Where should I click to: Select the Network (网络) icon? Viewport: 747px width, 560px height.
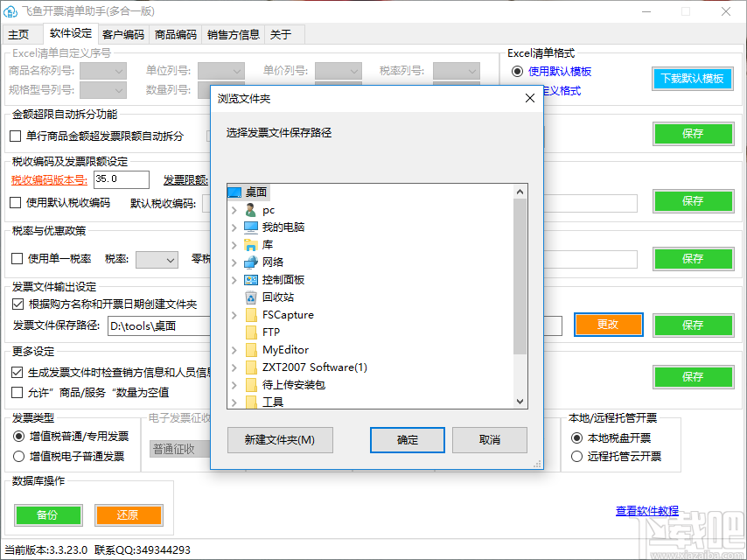pyautogui.click(x=251, y=262)
